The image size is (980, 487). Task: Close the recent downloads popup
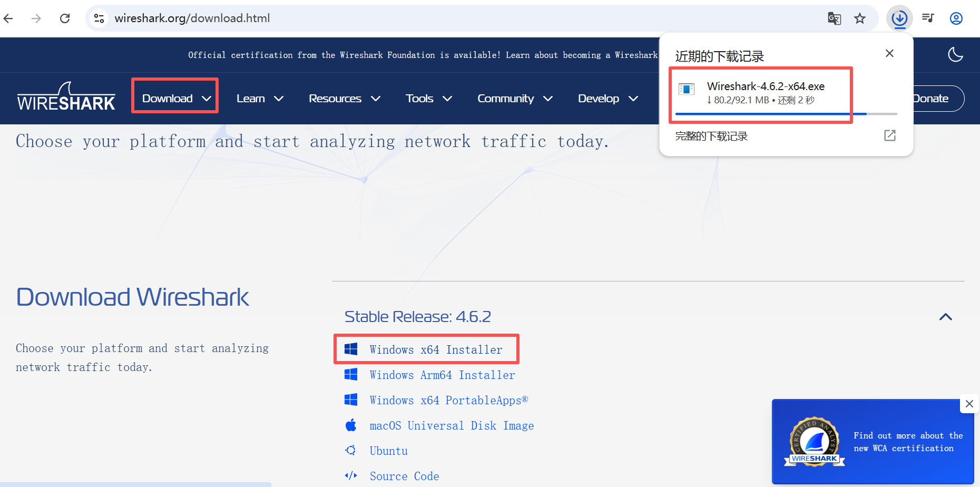(x=889, y=53)
